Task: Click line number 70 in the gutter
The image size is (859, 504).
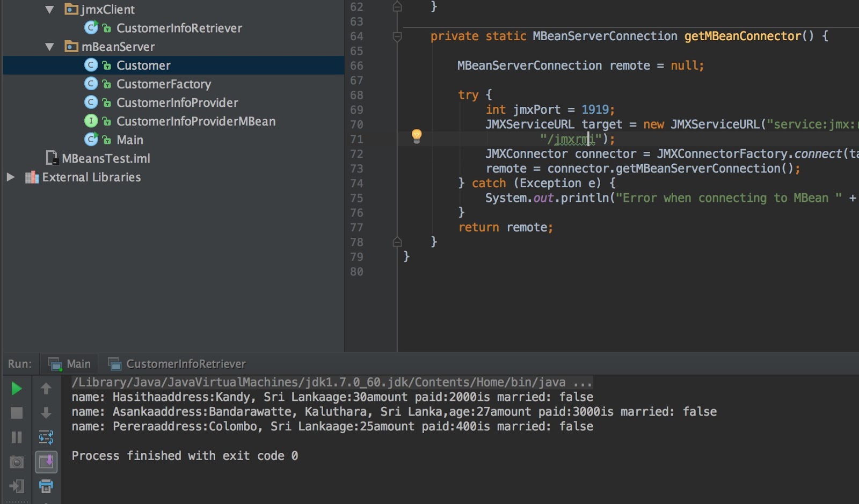Action: (x=357, y=124)
